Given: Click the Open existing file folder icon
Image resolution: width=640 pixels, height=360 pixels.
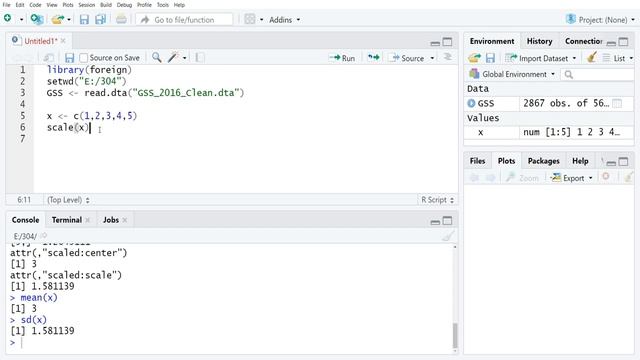Looking at the screenshot, I should pyautogui.click(x=58, y=19).
